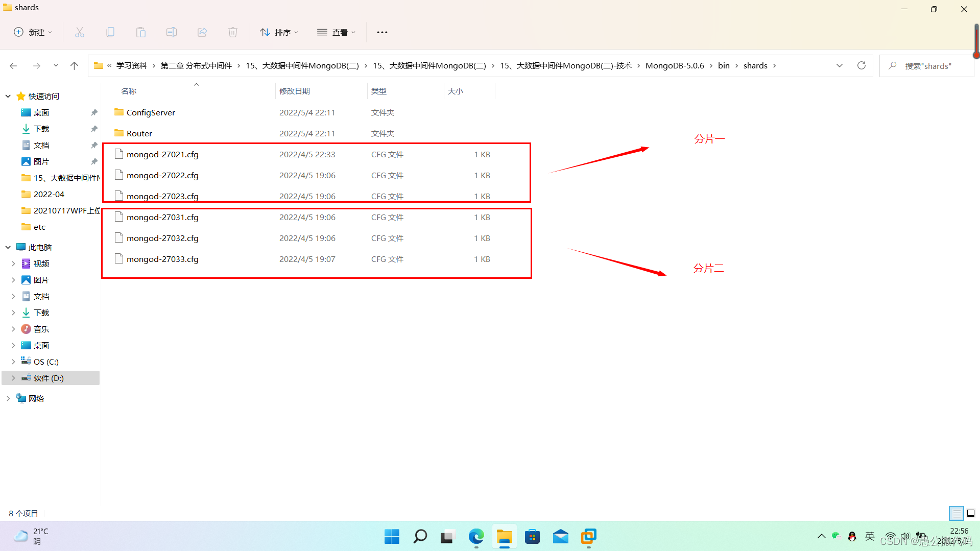Open Mail app from taskbar

click(561, 536)
